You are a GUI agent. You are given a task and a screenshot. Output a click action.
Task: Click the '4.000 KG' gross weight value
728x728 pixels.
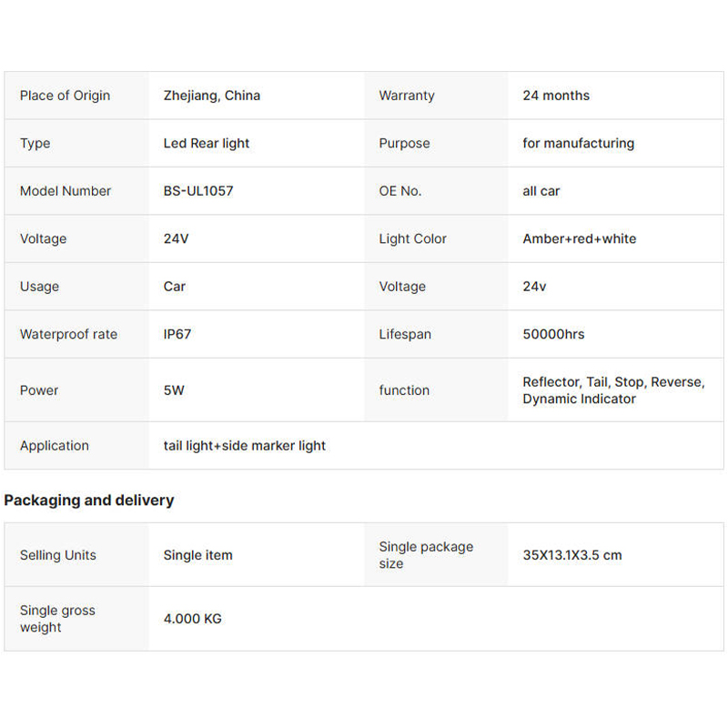point(192,619)
